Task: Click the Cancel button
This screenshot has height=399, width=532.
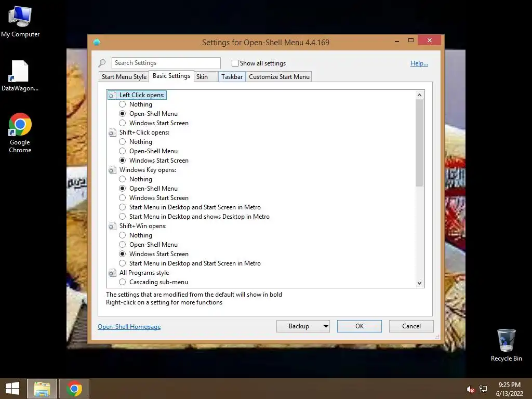Action: pos(411,326)
